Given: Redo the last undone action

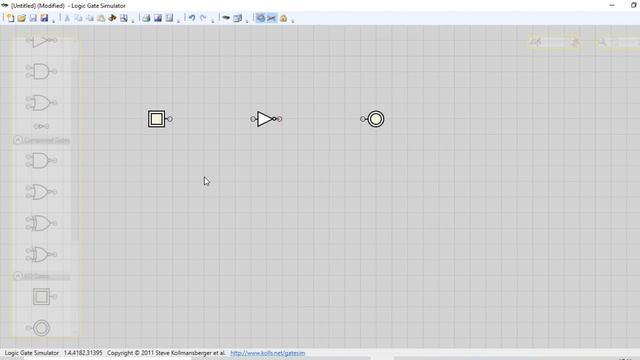Looking at the screenshot, I should tap(203, 18).
